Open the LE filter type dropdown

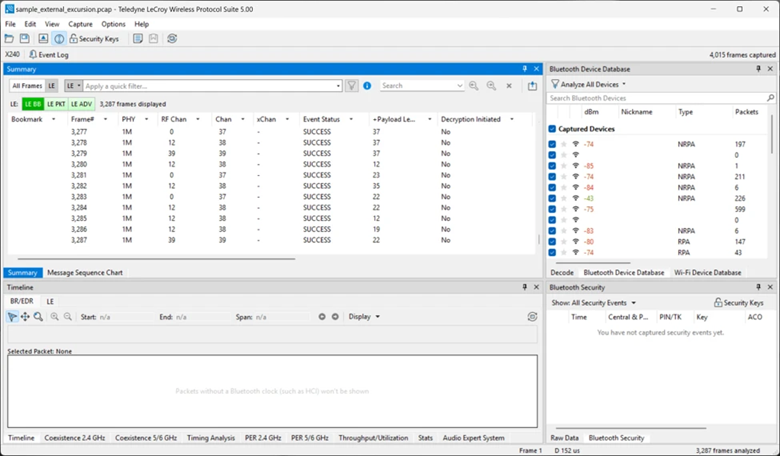73,86
